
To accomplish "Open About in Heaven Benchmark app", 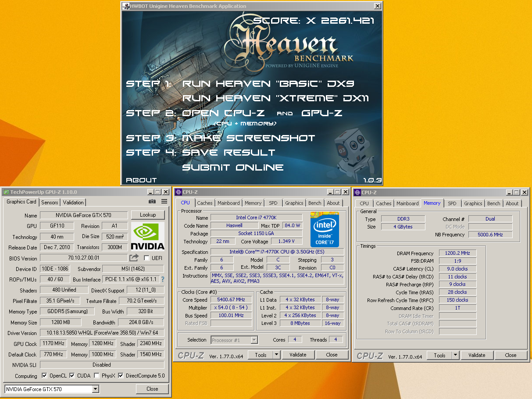I will [141, 180].
